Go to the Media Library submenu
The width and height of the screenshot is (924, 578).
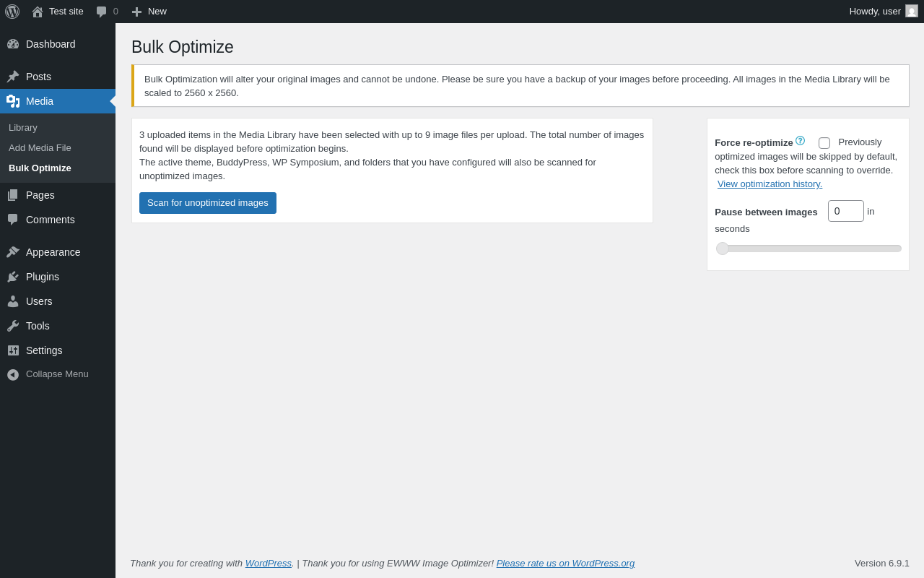[23, 128]
